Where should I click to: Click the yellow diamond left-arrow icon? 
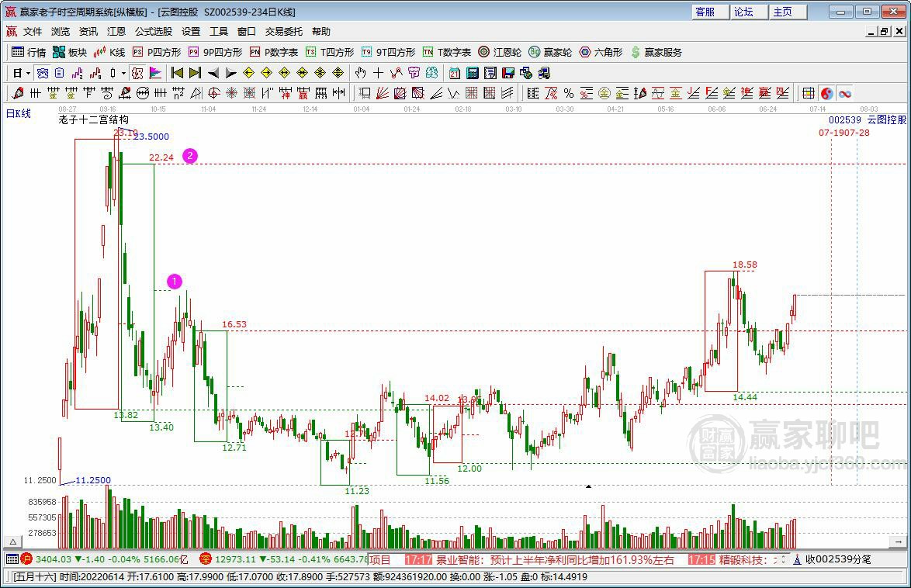tap(248, 73)
